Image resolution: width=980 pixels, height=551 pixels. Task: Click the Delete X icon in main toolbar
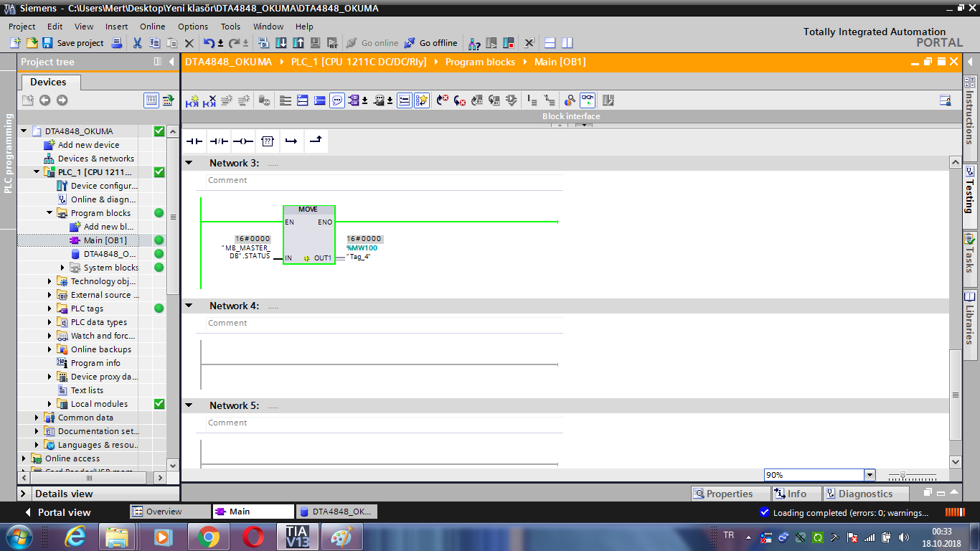click(x=189, y=43)
